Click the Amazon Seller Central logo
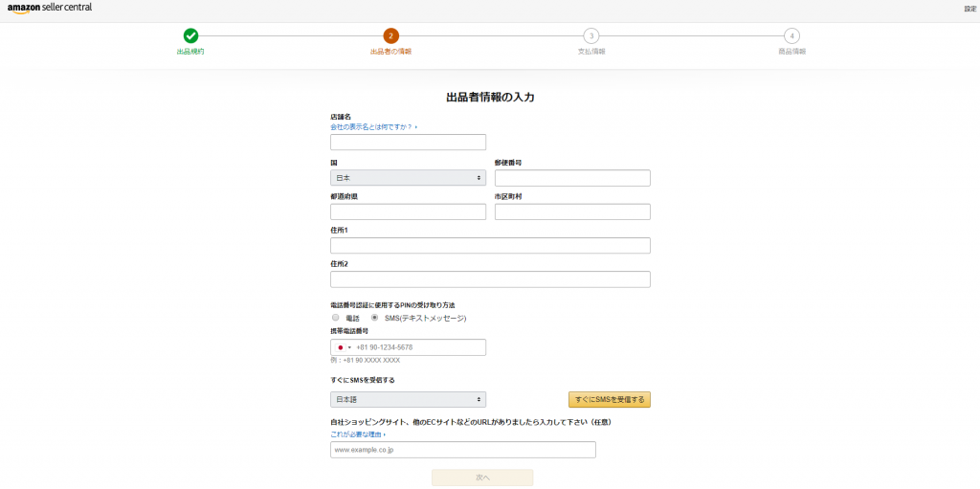This screenshot has width=980, height=489. [50, 8]
